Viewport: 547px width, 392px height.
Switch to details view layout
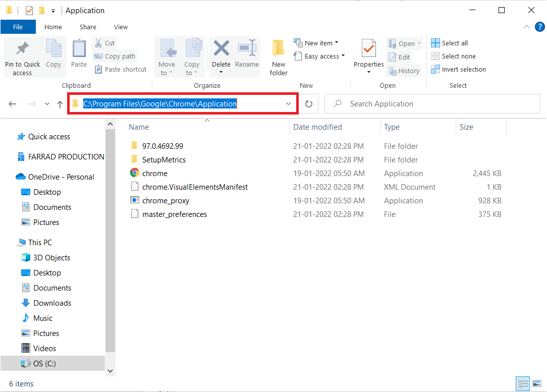pos(522,384)
